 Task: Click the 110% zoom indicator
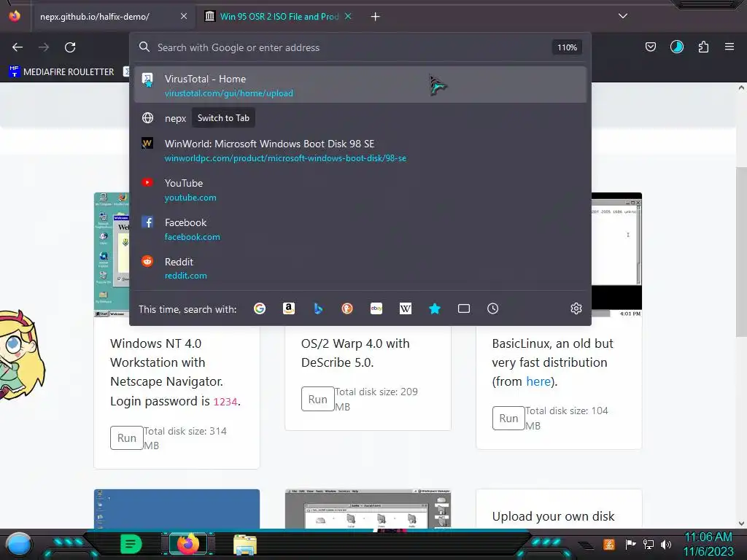pyautogui.click(x=567, y=47)
